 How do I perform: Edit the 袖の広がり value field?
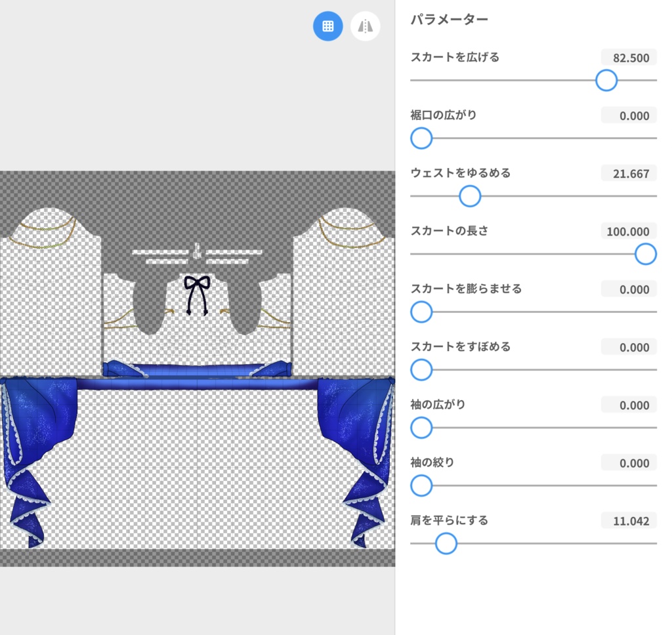[x=629, y=405]
